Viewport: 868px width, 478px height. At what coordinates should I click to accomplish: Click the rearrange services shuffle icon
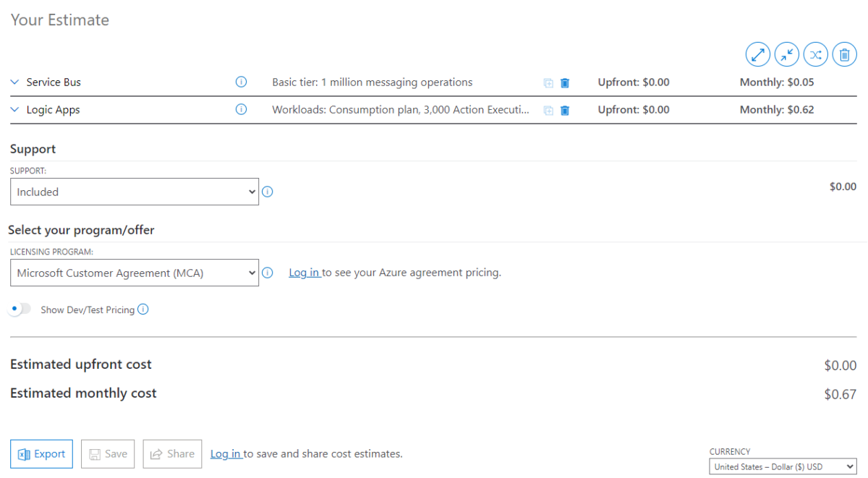[x=816, y=54]
